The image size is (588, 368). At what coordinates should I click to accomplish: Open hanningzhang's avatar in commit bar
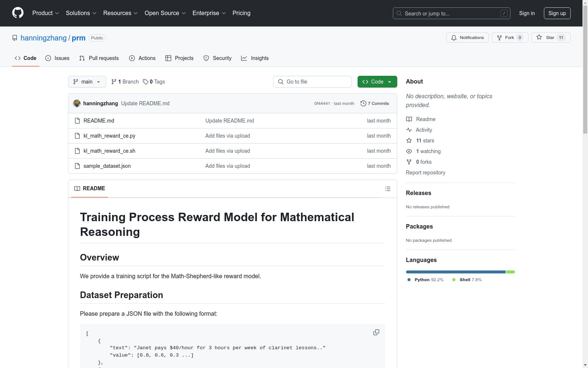(x=77, y=103)
